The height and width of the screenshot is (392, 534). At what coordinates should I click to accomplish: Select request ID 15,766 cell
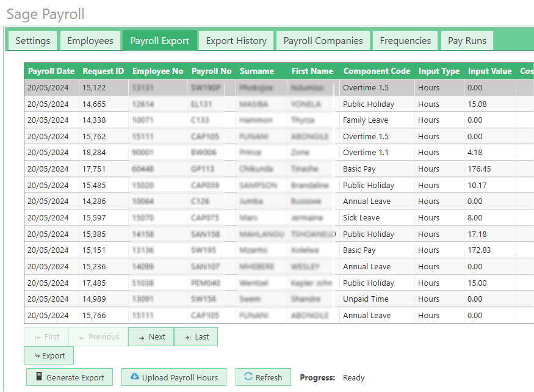tap(104, 315)
